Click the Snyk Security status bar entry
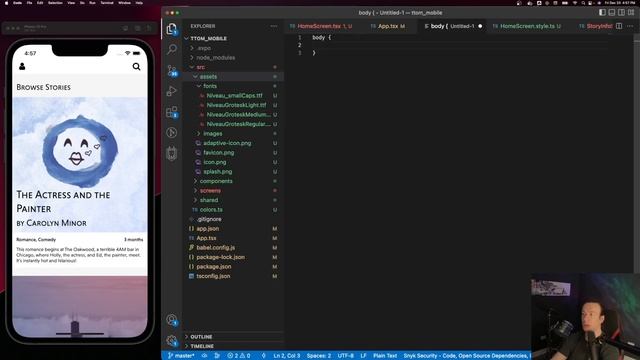 click(x=467, y=356)
